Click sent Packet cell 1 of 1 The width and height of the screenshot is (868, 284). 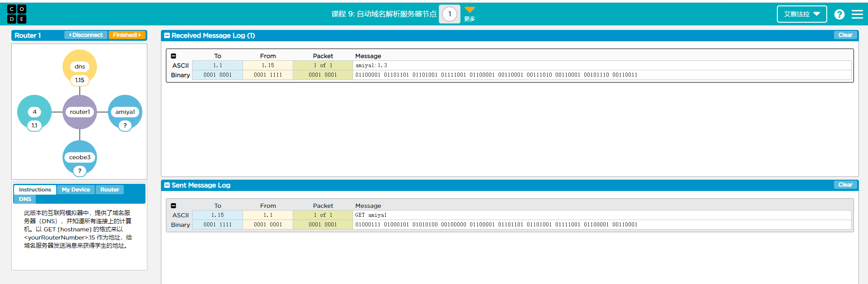(323, 215)
